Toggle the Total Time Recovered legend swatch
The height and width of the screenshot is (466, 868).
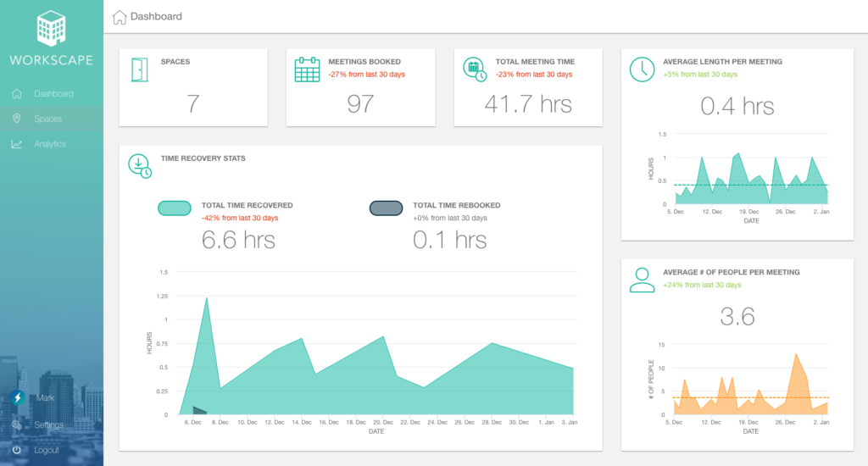(x=175, y=208)
